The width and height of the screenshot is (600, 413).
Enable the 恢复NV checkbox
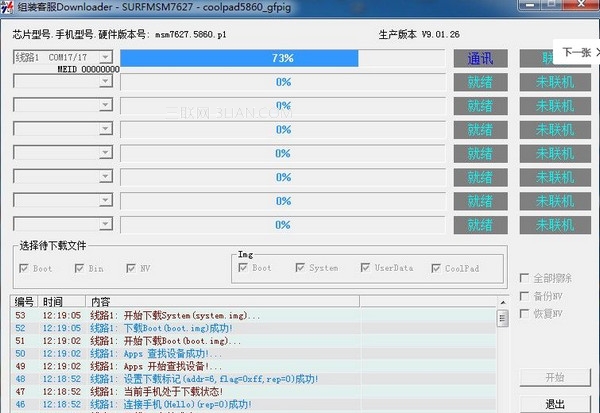(x=525, y=313)
